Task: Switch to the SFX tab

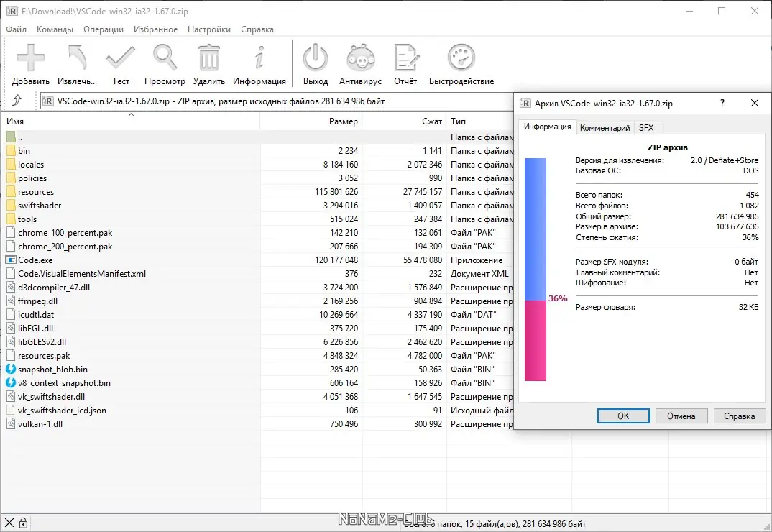Action: coord(646,127)
